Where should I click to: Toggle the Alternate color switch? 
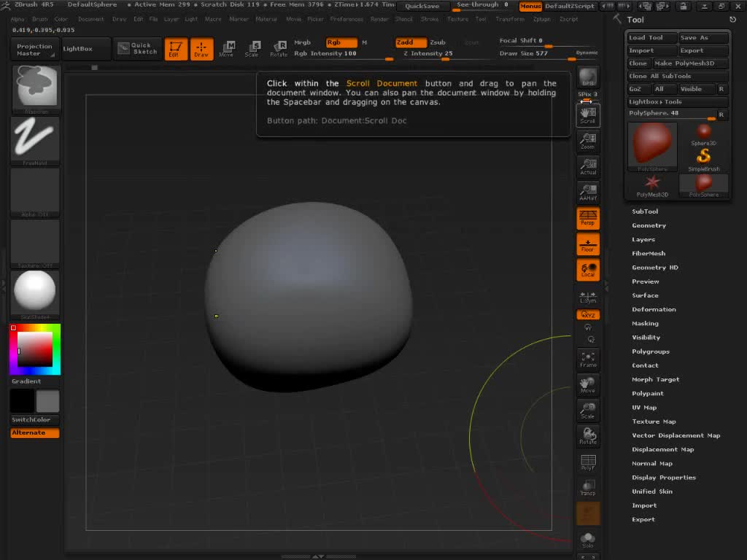coord(35,433)
